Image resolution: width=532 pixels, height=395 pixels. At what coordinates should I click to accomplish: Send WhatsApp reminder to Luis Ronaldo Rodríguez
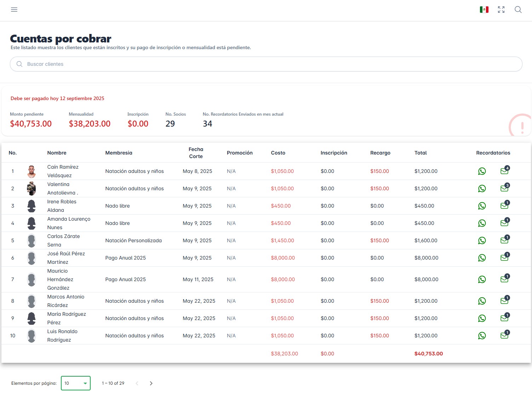tap(482, 336)
